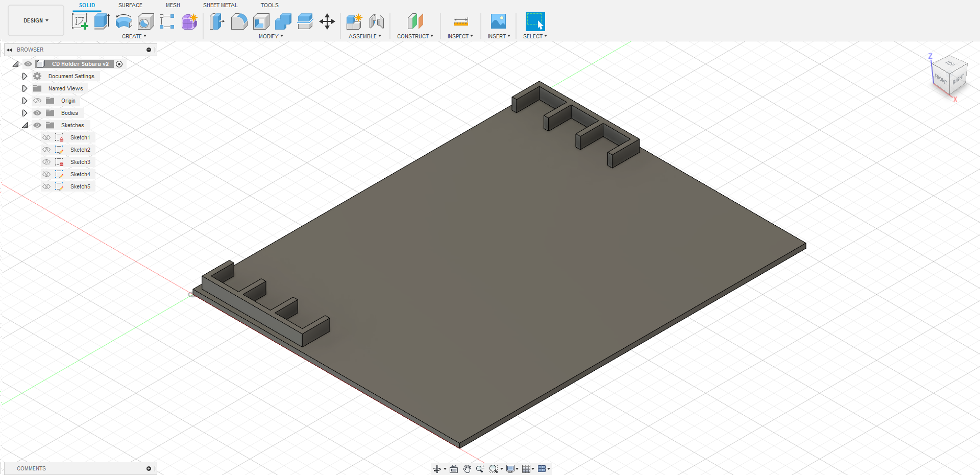Select the Move/Copy tool

[327, 21]
